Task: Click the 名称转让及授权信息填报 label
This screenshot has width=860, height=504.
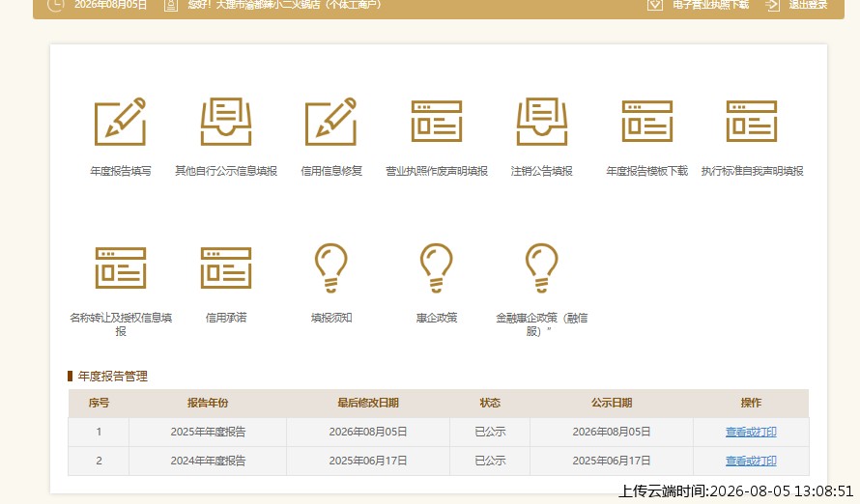Action: click(121, 324)
